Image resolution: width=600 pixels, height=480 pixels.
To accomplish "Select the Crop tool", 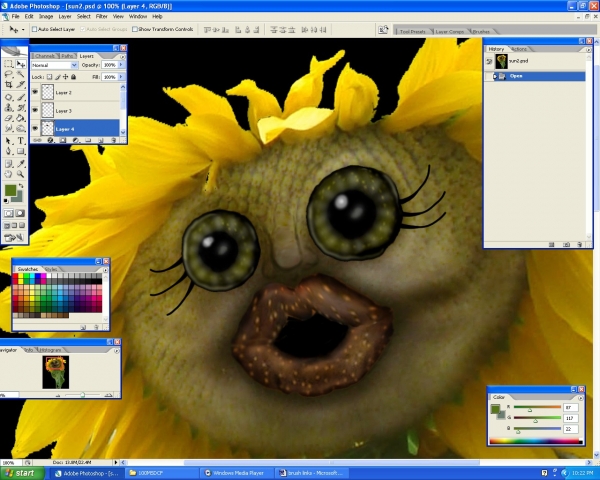I will pos(8,85).
